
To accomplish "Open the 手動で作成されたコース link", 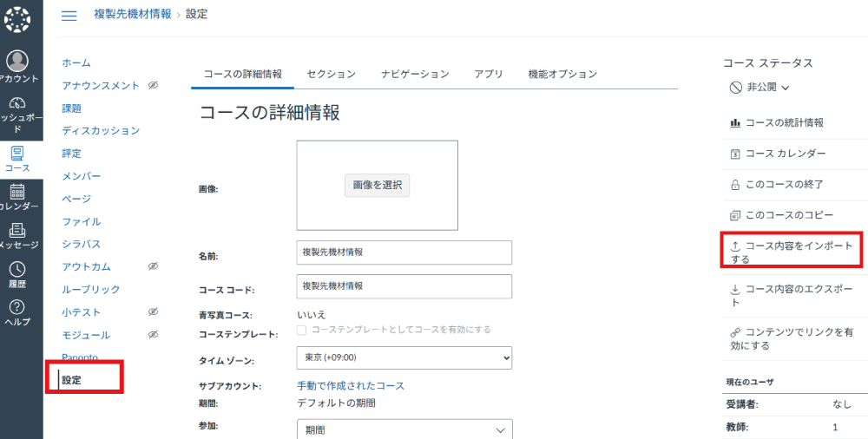I will point(351,385).
